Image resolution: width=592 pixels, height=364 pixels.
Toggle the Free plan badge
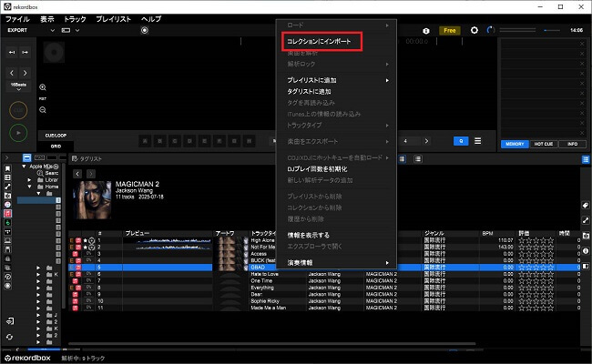[x=449, y=31]
